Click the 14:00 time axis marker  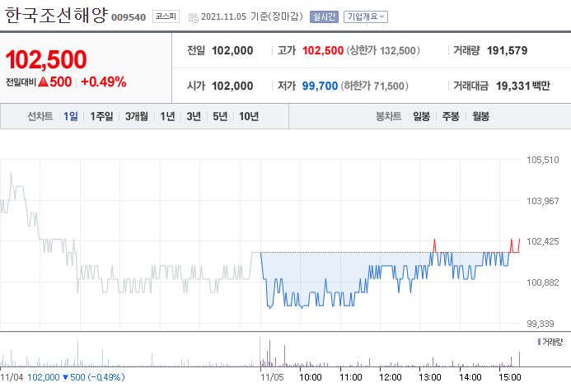pyautogui.click(x=470, y=377)
